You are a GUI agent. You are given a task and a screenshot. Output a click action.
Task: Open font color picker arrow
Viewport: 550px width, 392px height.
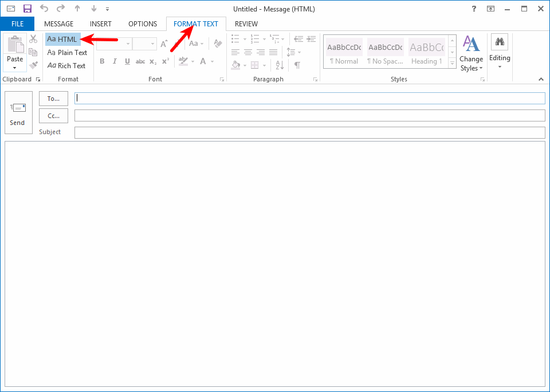[212, 62]
